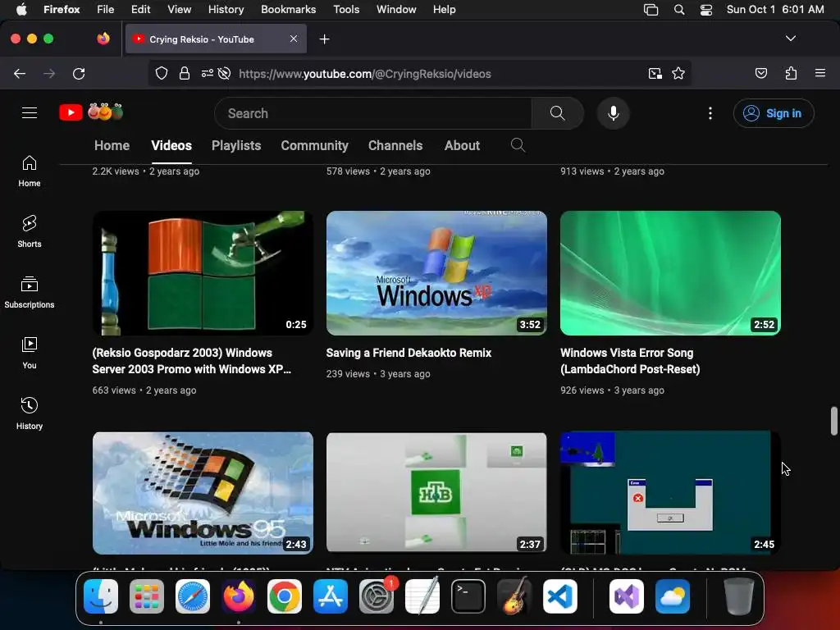This screenshot has height=630, width=840.
Task: Open the Community tab
Action: [x=314, y=146]
